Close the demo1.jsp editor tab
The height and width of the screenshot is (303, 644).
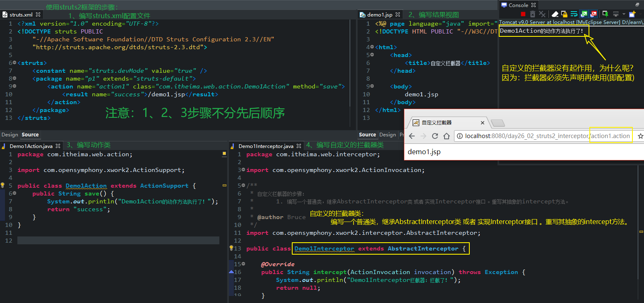click(x=398, y=14)
